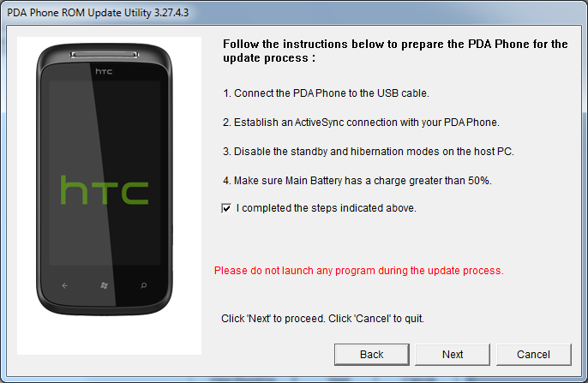
Task: Click the 'I completed the steps indicated above' label
Action: coord(327,208)
